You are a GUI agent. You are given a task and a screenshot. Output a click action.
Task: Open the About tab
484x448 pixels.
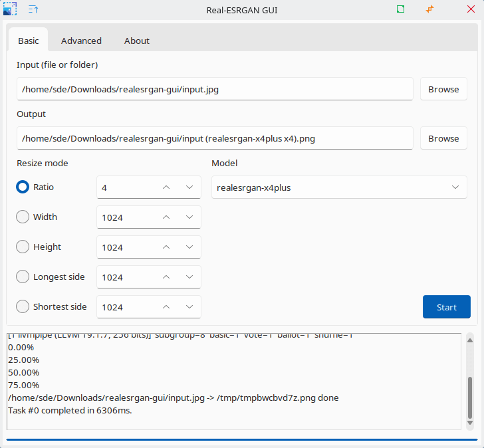pyautogui.click(x=137, y=41)
